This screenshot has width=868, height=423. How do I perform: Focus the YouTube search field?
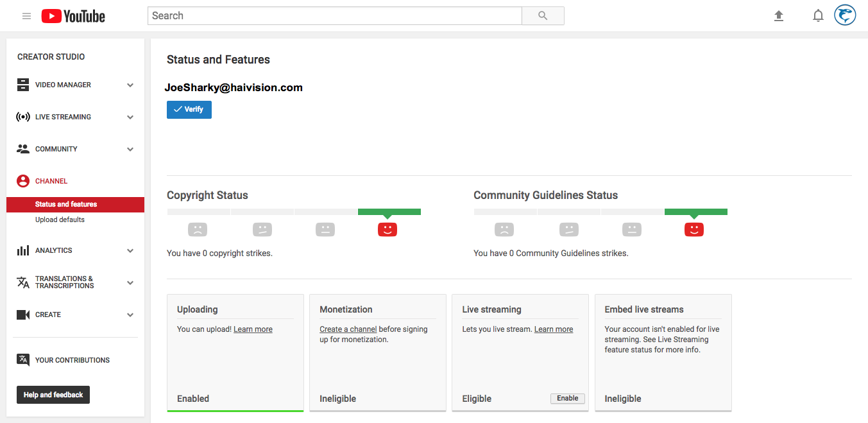click(x=334, y=16)
